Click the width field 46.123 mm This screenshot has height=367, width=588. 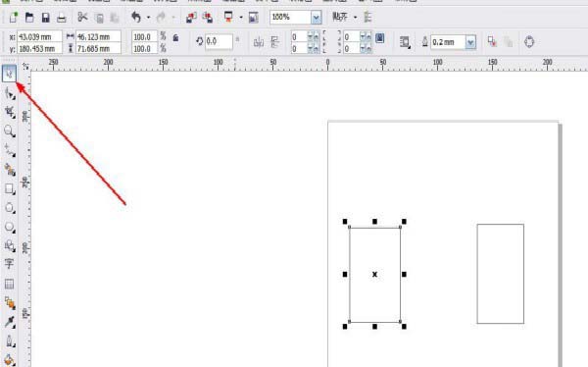tap(99, 37)
